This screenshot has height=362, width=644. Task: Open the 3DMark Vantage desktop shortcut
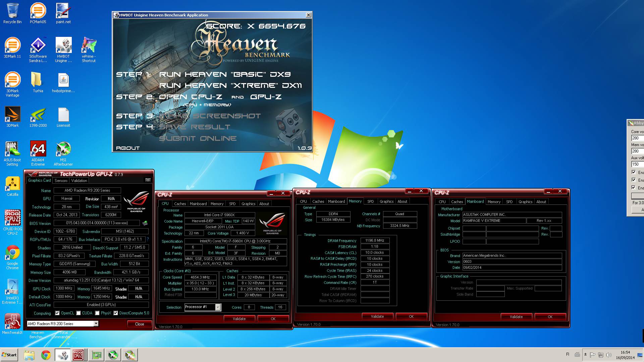point(12,84)
